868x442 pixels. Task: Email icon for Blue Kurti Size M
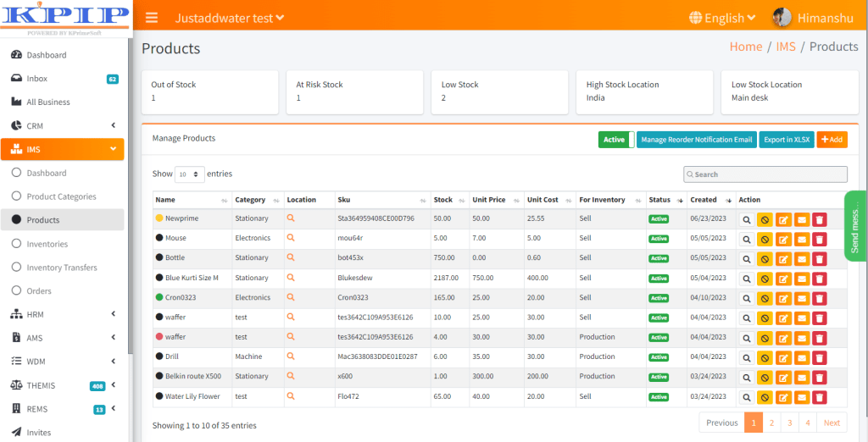click(x=802, y=279)
